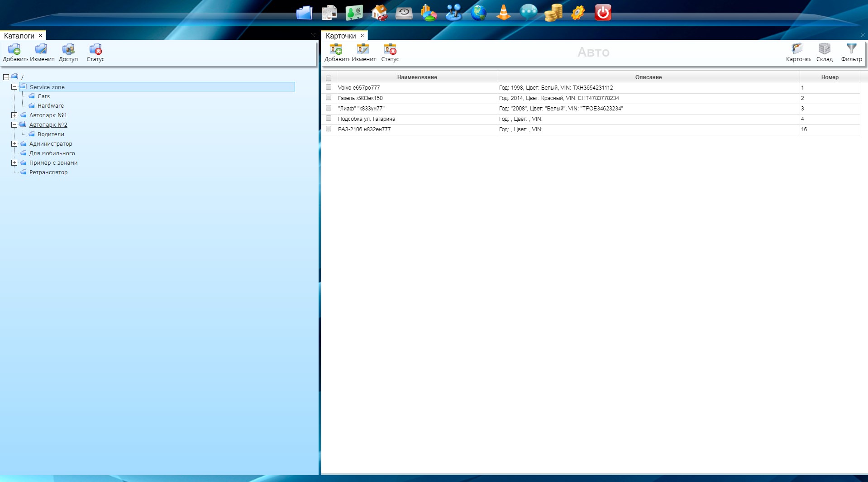The height and width of the screenshot is (482, 868).
Task: Click the gold coins icon
Action: click(553, 13)
